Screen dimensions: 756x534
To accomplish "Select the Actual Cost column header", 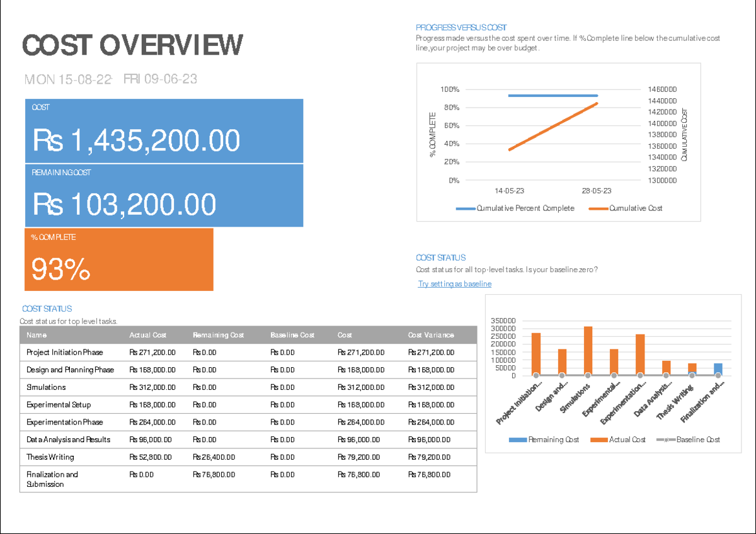I will 147,335.
